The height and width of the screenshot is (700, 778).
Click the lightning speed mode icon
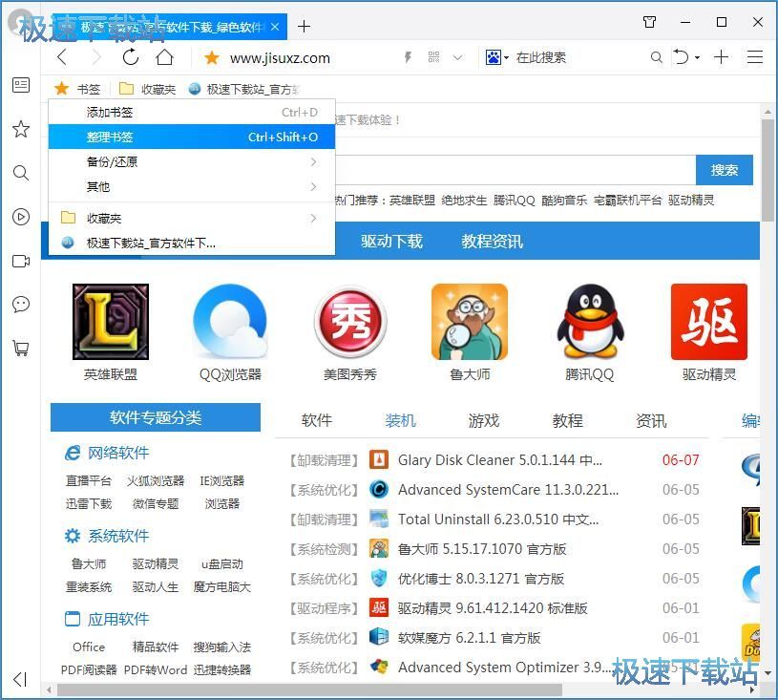tap(408, 57)
